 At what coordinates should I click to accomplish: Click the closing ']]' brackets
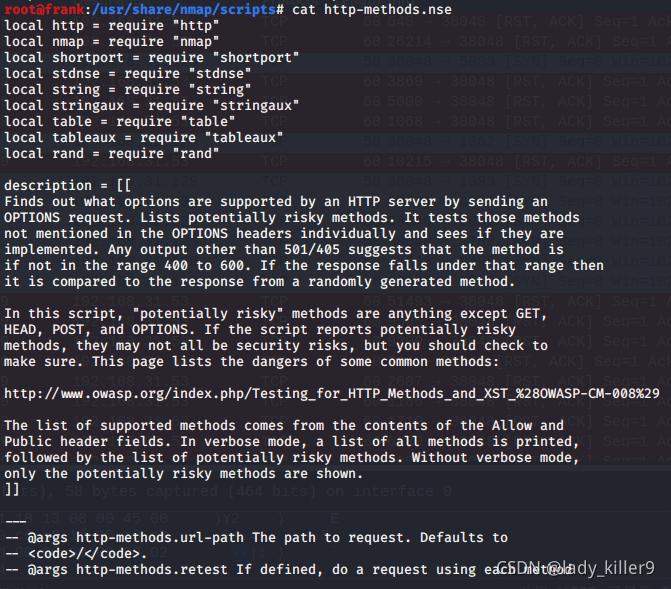click(12, 489)
